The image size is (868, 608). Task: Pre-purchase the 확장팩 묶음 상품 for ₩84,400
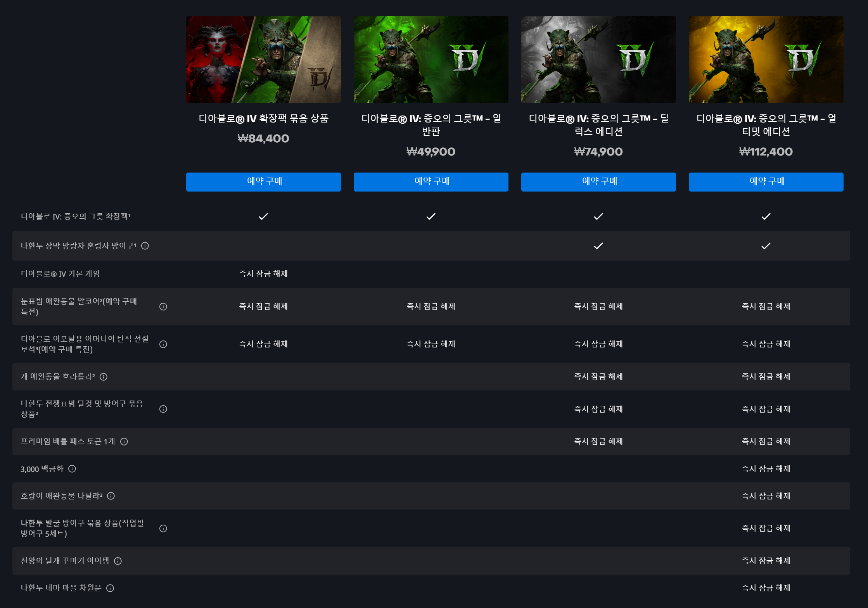click(263, 182)
